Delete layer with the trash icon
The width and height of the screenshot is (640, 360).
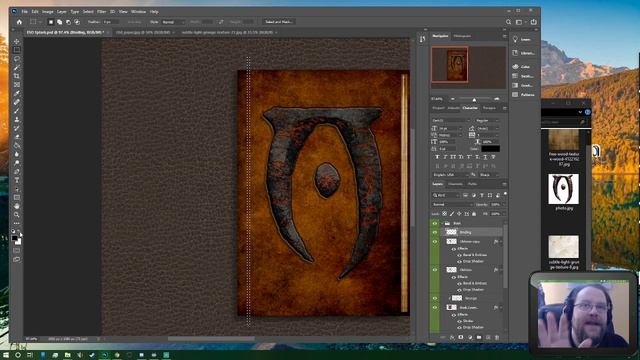[497, 338]
